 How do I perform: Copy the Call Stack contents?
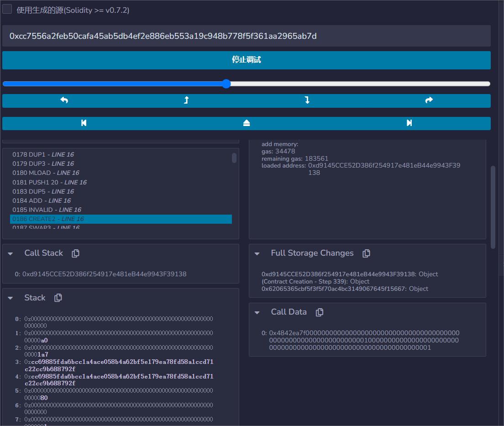pyautogui.click(x=76, y=253)
